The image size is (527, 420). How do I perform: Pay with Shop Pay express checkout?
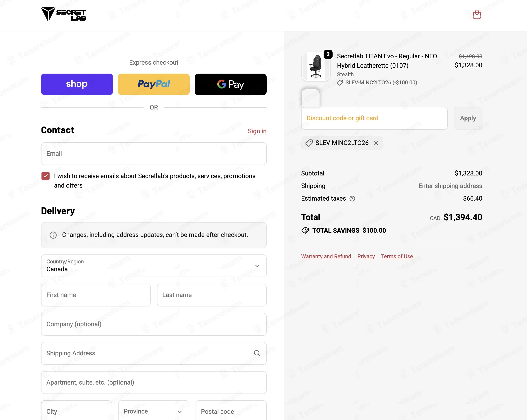point(77,84)
